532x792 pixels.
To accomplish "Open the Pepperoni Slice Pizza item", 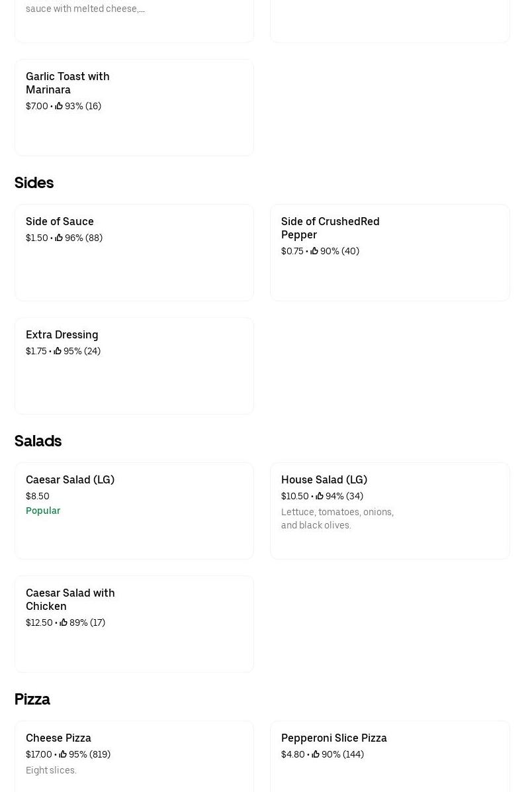I will coord(334,738).
